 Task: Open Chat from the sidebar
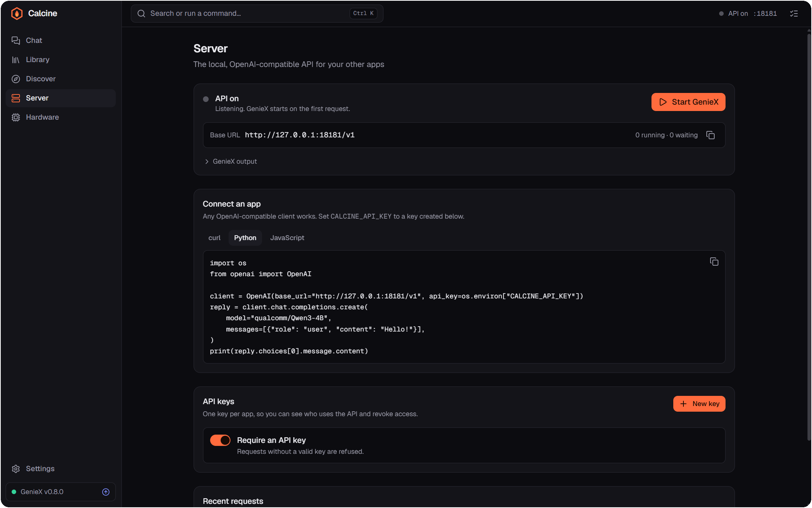click(x=61, y=40)
